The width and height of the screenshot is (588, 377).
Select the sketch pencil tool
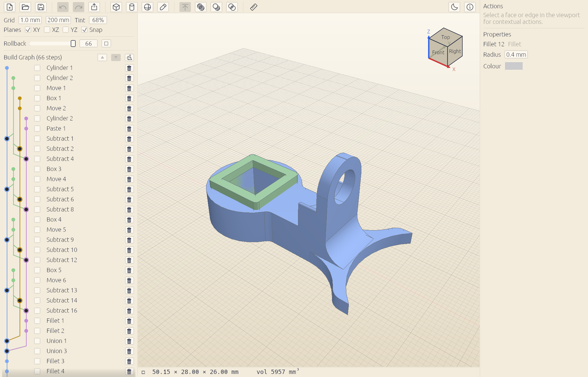pyautogui.click(x=163, y=7)
